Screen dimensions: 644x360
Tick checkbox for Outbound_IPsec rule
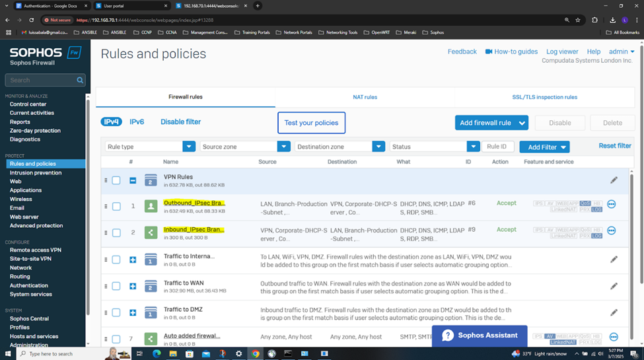pos(116,206)
